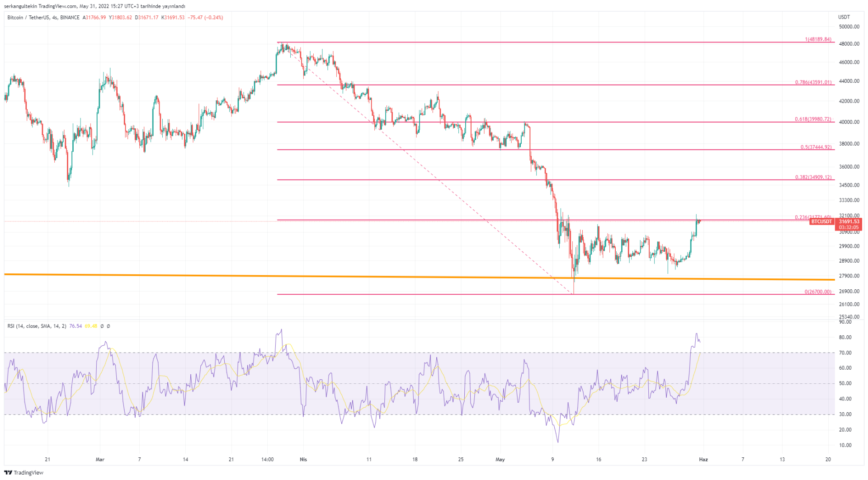Image resolution: width=868 pixels, height=480 pixels.
Task: Click the 'Mar' date on the time axis
Action: pos(100,460)
